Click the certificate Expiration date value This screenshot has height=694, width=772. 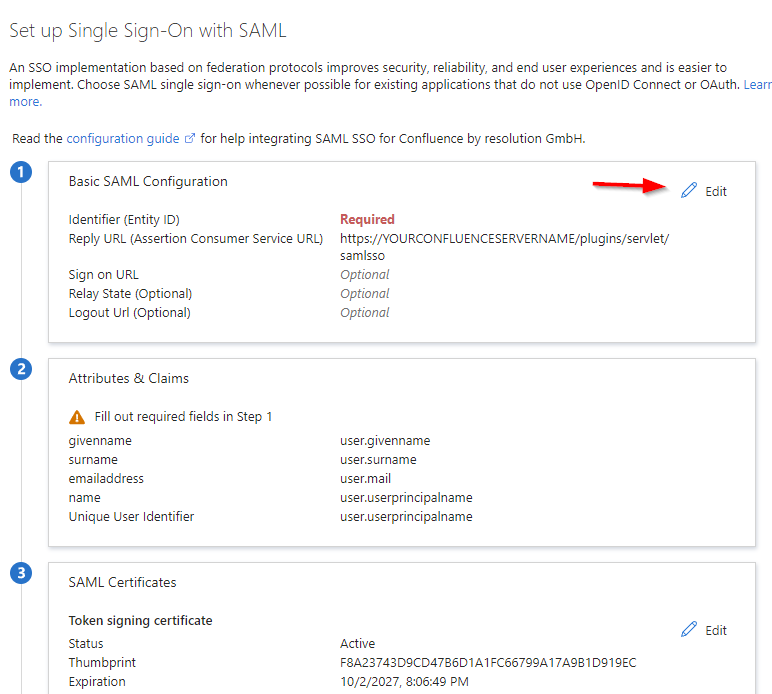click(404, 682)
